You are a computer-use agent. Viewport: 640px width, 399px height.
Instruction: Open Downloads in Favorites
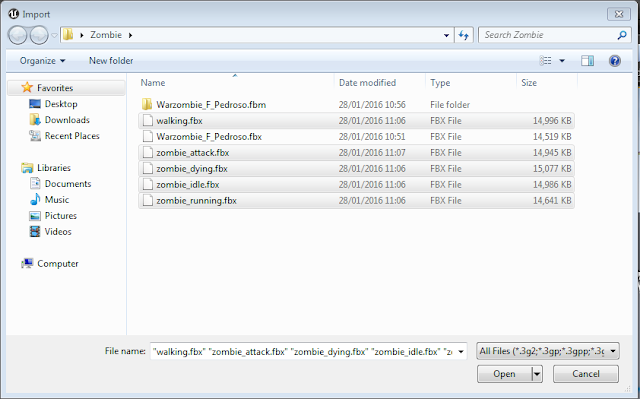(x=67, y=120)
